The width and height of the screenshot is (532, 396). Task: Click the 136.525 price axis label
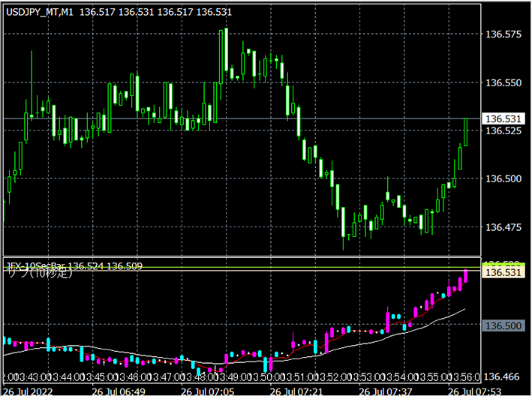pyautogui.click(x=503, y=130)
